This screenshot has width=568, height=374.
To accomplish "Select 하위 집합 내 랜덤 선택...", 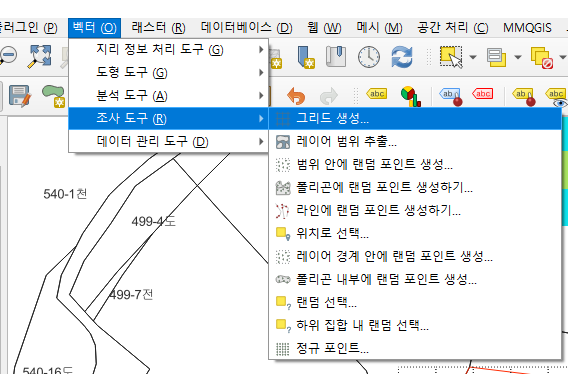I will coord(415,325).
